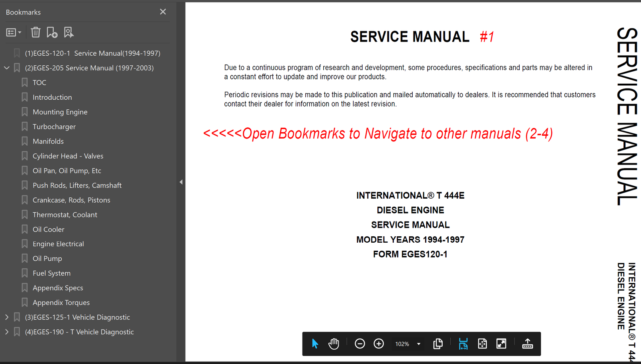
Task: Expand the (3)EGES-125-1 Vehicle Diagnostic bookmark
Action: tap(7, 317)
